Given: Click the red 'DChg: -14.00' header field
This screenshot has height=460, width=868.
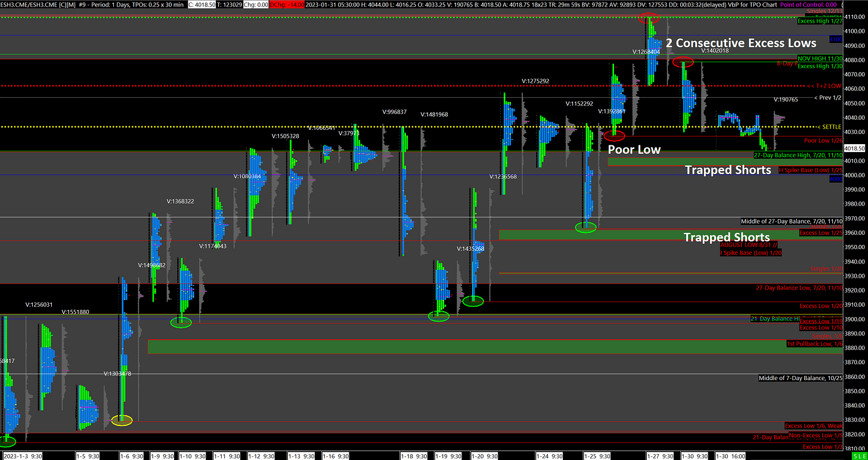Looking at the screenshot, I should pyautogui.click(x=287, y=4).
